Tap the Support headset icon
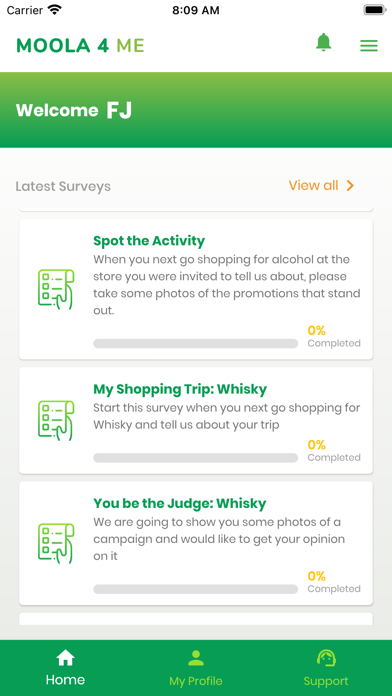The image size is (392, 696). pos(326,658)
